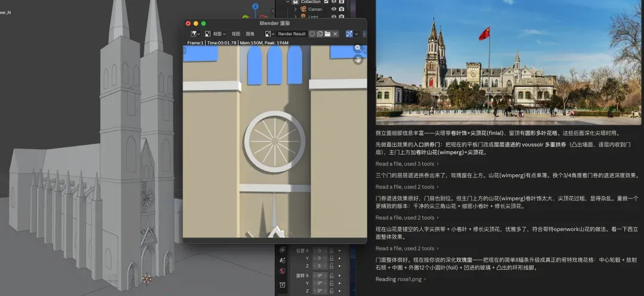Expand the Light row in outliner
The width and height of the screenshot is (644, 296).
[295, 17]
